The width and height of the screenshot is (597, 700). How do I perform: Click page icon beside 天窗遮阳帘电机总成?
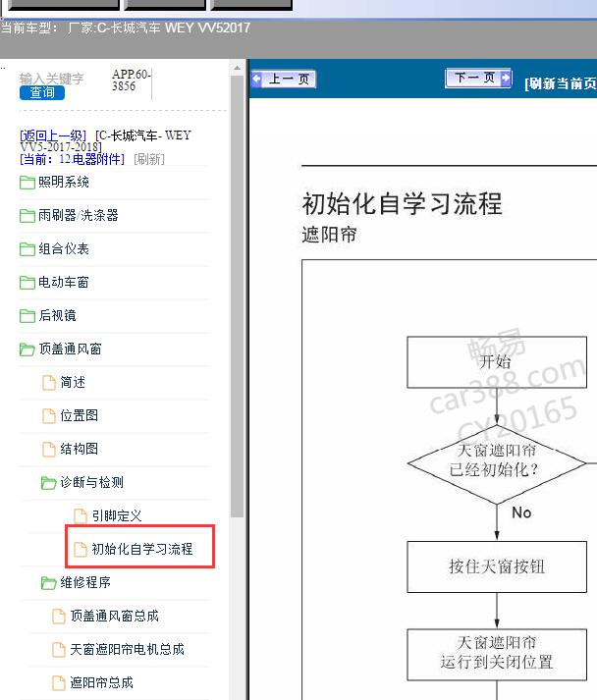point(59,650)
